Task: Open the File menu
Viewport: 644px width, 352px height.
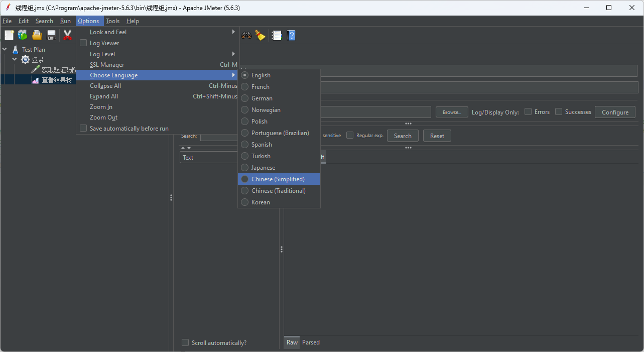Action: [x=7, y=21]
